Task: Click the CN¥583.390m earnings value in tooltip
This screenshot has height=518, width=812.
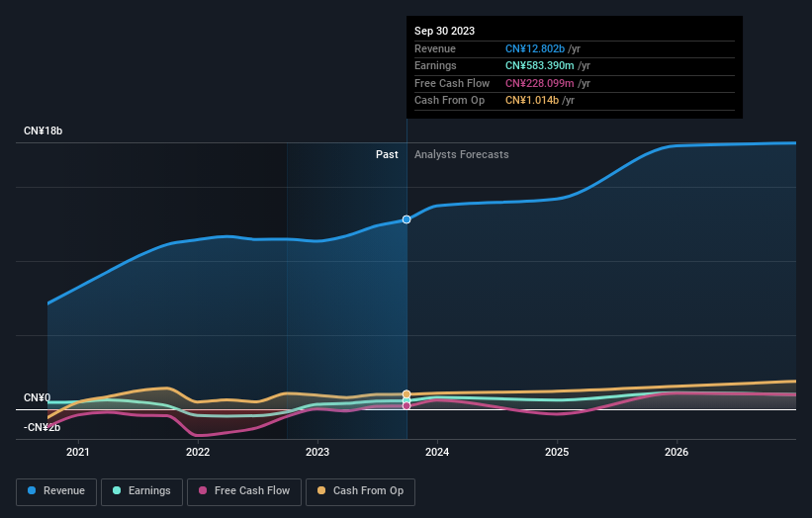Action: coord(540,65)
